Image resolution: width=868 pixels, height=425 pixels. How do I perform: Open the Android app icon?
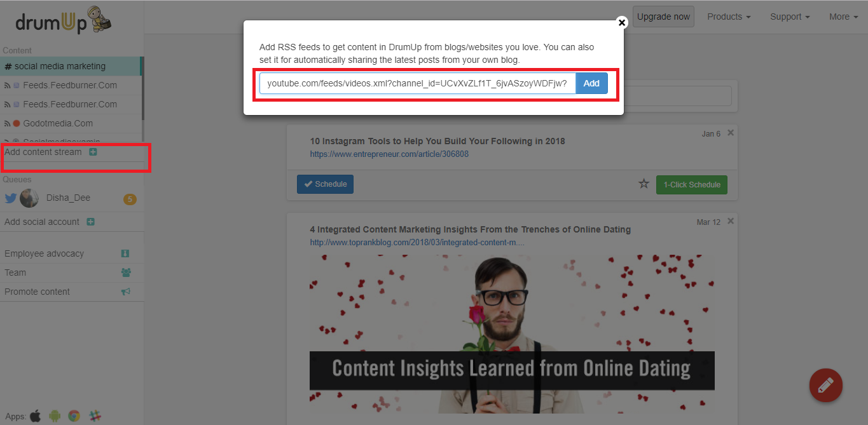(x=55, y=416)
